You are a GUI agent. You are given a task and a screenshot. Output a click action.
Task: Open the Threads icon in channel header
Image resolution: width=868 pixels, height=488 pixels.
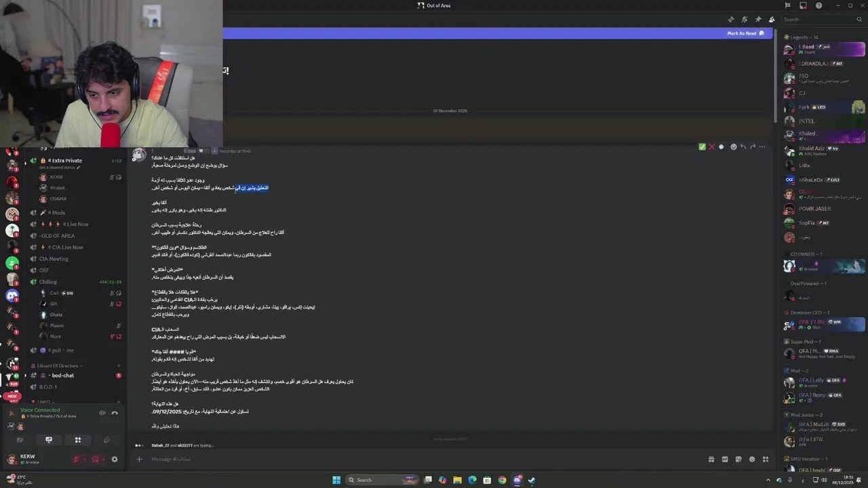click(x=730, y=19)
